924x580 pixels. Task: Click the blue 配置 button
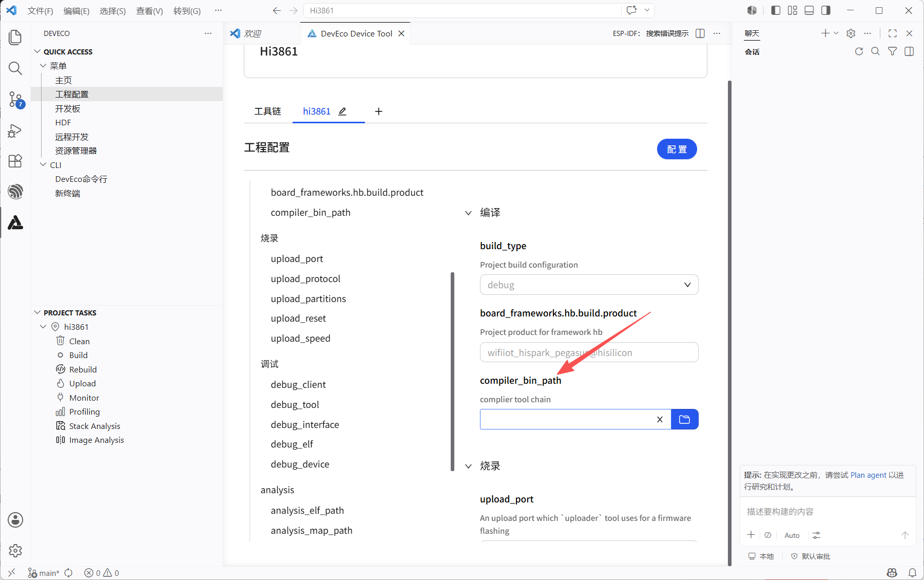coord(677,149)
